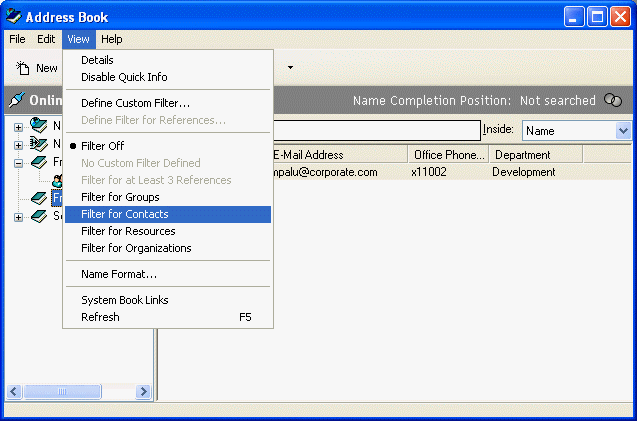Minimize the Address Book window

pyautogui.click(x=574, y=17)
